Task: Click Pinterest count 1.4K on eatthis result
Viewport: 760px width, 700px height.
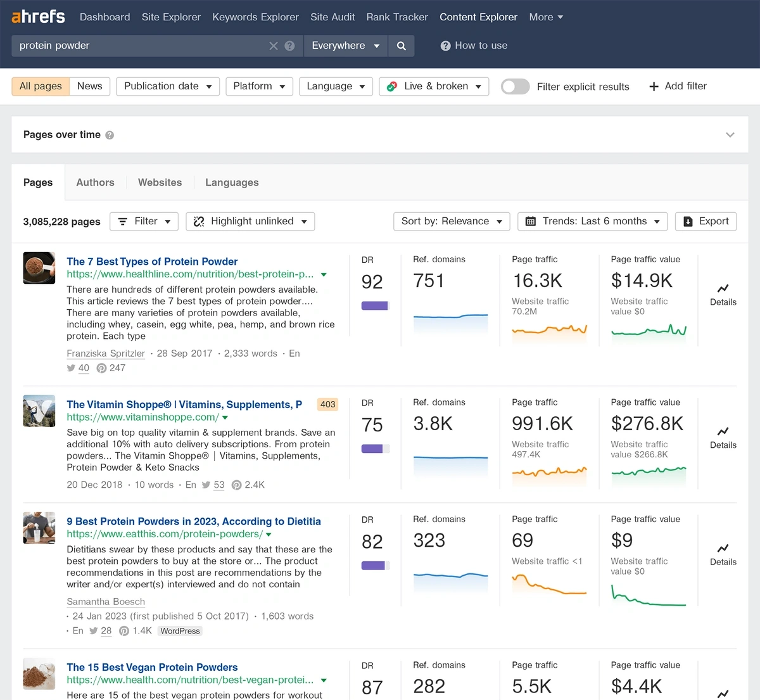Action: 136,631
